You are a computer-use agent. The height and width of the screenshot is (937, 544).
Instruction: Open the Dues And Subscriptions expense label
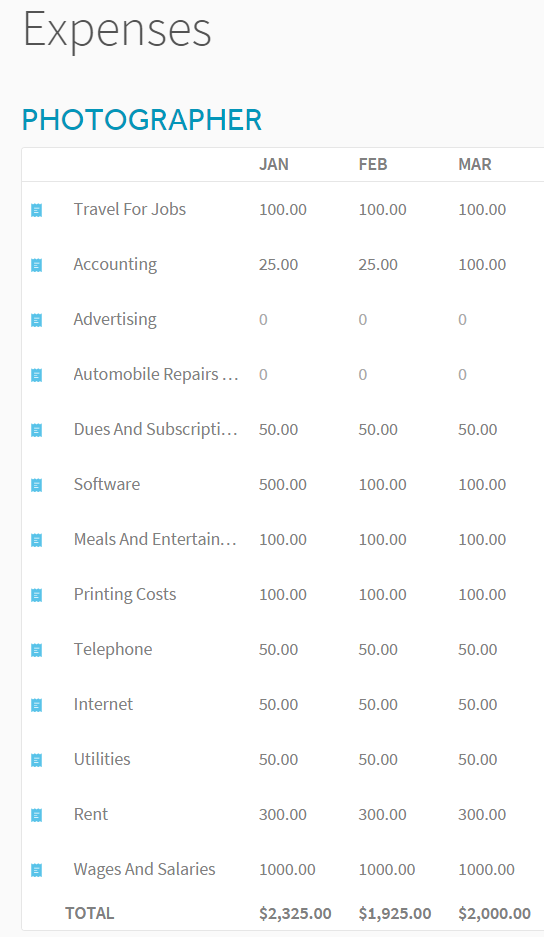click(155, 430)
